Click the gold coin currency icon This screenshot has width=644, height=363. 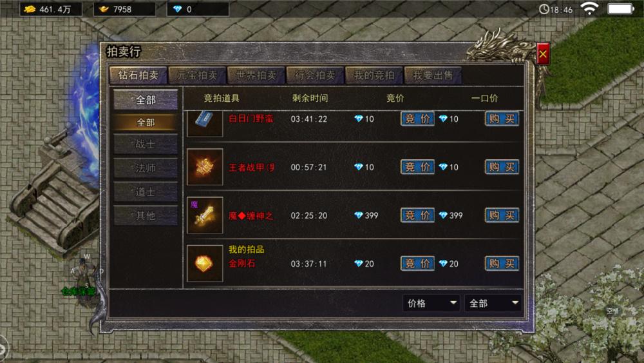click(x=30, y=9)
